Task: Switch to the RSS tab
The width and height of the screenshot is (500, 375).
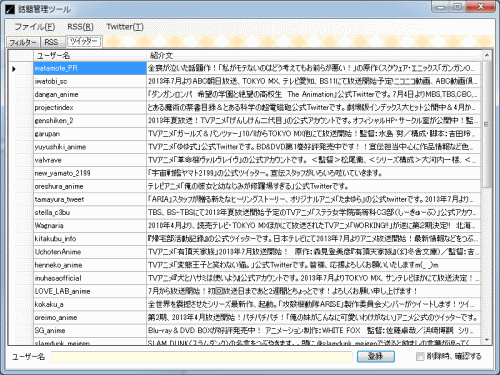Action: point(52,42)
